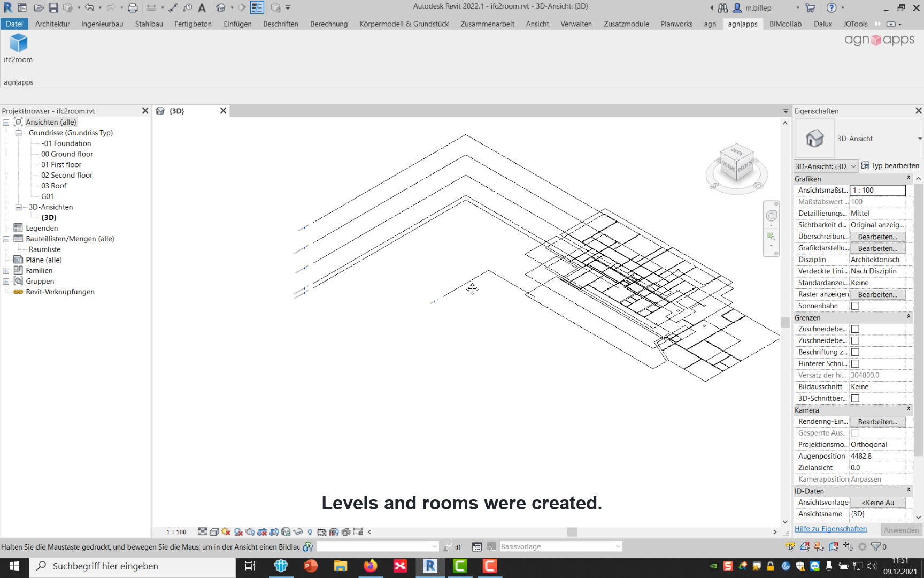Screen dimensions: 924x578
Task: Save the project via the diskette icon
Action: click(53, 8)
